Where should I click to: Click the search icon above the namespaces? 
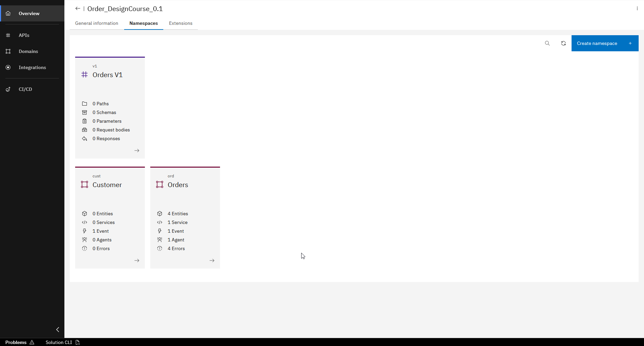pos(547,43)
